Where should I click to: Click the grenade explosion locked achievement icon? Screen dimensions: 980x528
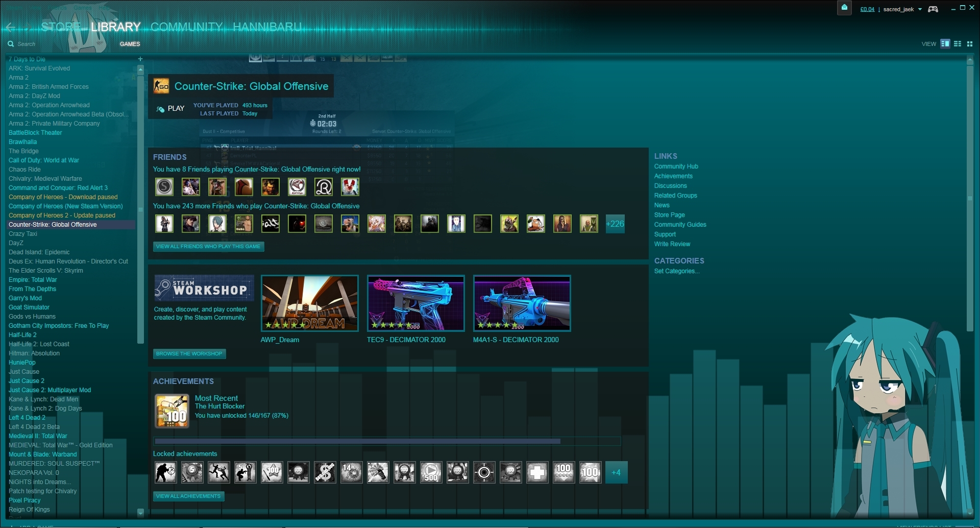[378, 472]
